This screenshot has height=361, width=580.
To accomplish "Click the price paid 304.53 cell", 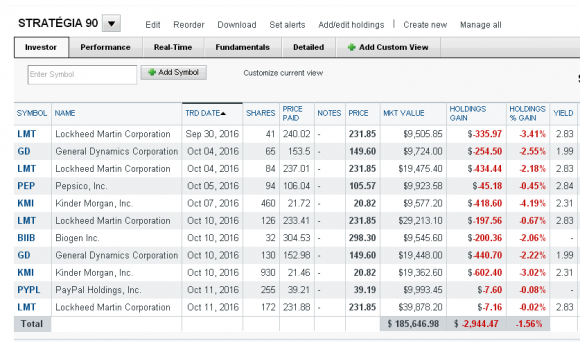I will tap(297, 238).
